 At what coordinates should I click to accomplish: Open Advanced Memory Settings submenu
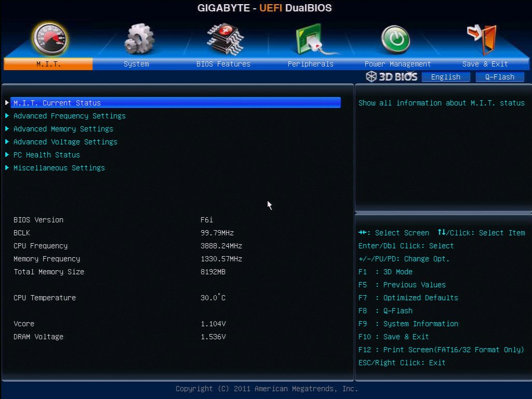[x=63, y=129]
